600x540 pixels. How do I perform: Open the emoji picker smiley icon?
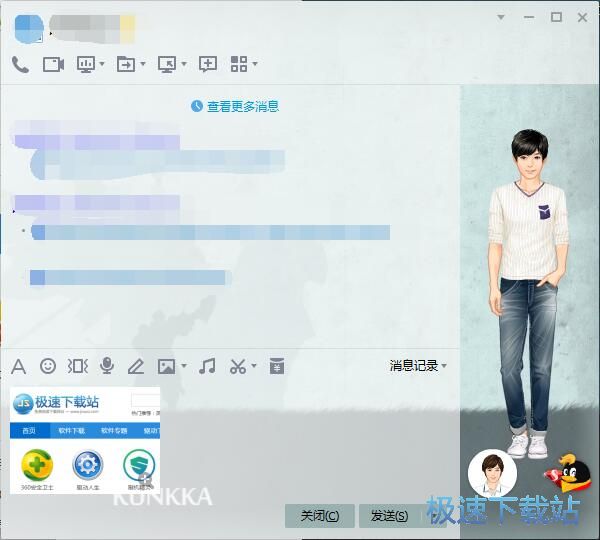[x=48, y=366]
